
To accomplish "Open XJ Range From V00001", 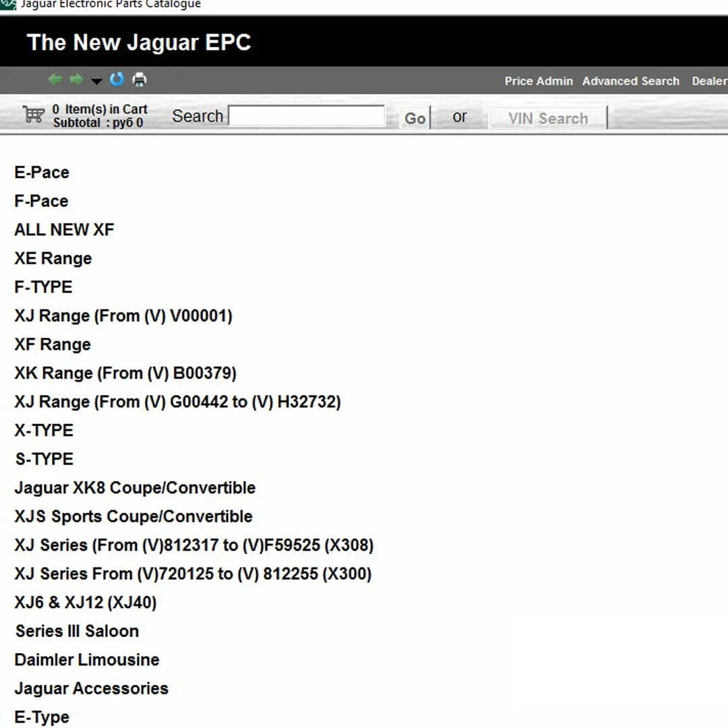I will click(123, 316).
